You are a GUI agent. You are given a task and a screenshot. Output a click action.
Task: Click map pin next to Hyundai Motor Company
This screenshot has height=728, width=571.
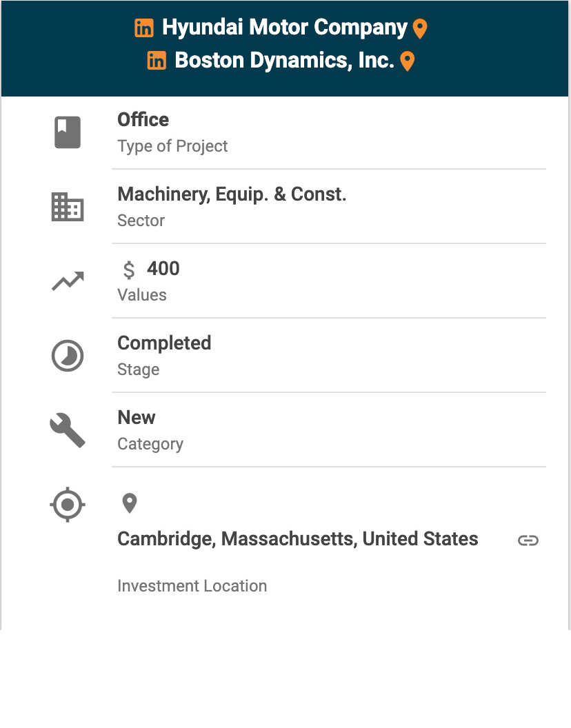click(420, 29)
